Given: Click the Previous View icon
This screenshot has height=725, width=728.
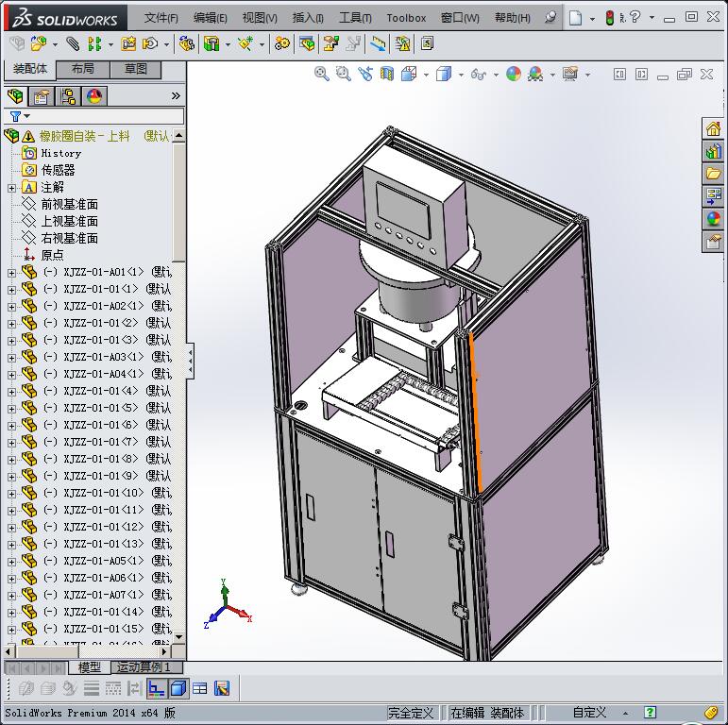Looking at the screenshot, I should 365,74.
